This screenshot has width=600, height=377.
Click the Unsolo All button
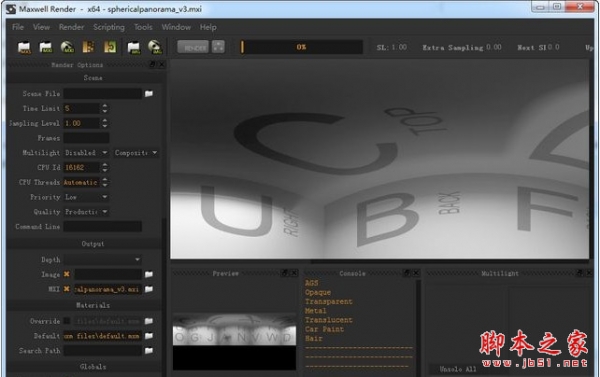pos(458,369)
